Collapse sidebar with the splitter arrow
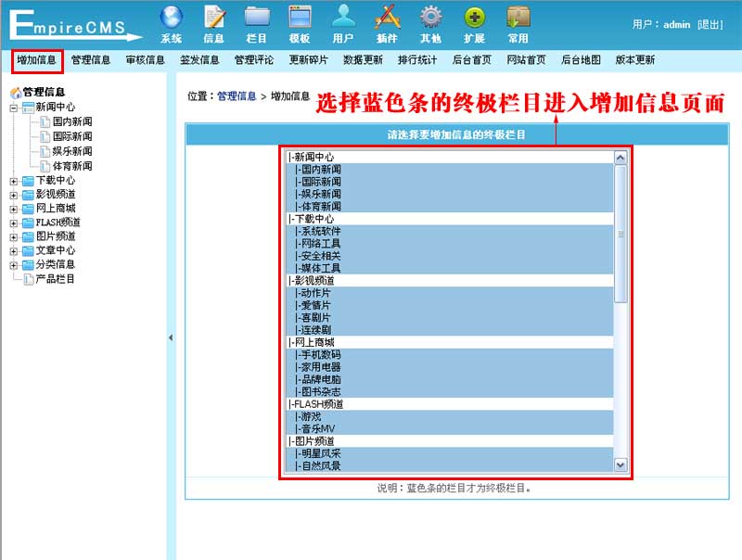The image size is (742, 560). 170,337
